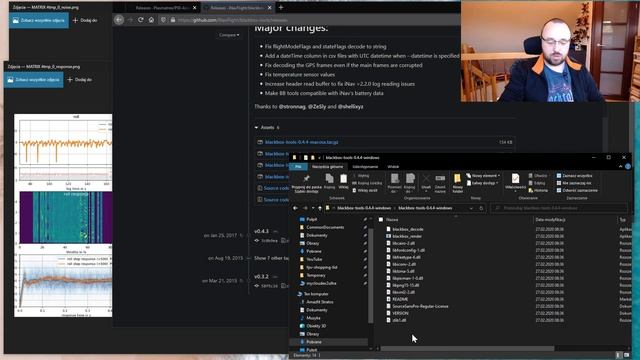Open Explorer help question-mark icon

tap(628, 167)
